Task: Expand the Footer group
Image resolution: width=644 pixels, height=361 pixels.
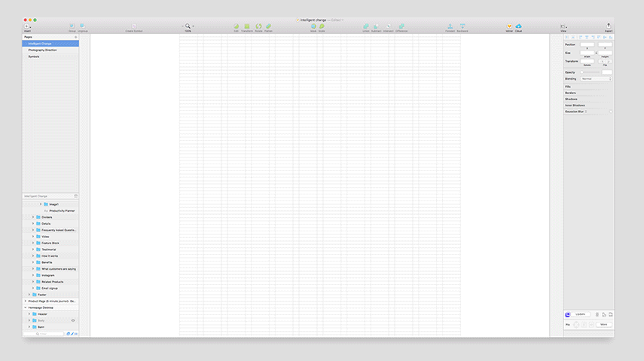Action: tap(29, 295)
